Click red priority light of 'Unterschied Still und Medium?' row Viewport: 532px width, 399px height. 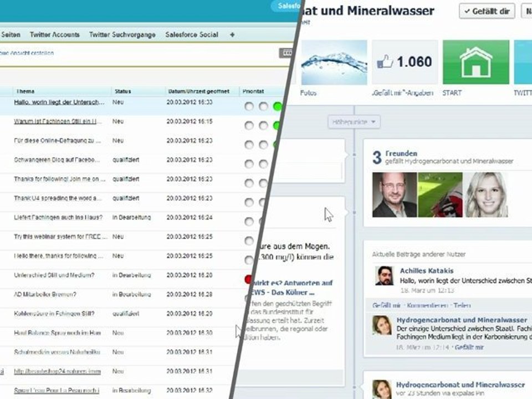tap(248, 279)
